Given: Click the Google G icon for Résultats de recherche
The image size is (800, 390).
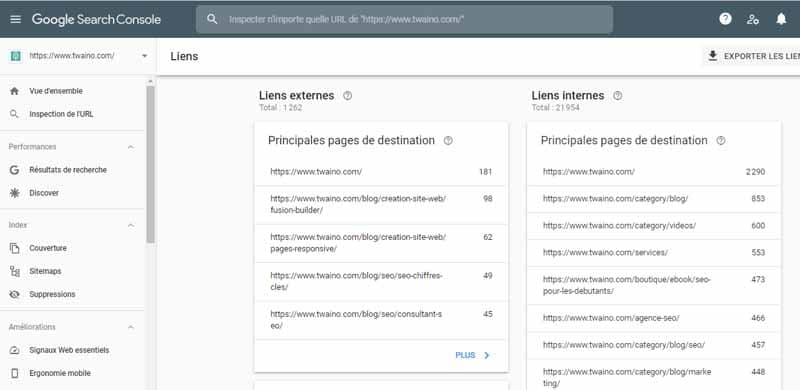Looking at the screenshot, I should pyautogui.click(x=14, y=170).
